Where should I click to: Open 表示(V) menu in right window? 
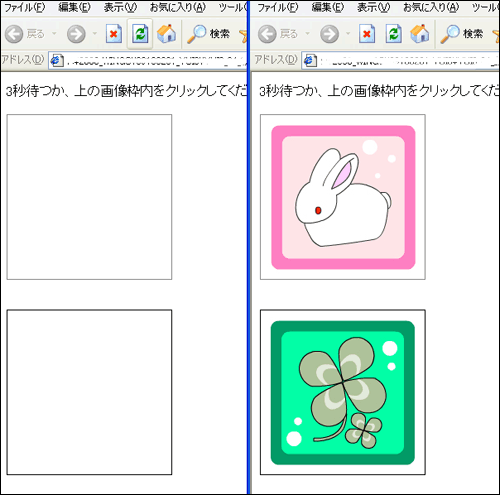[373, 7]
